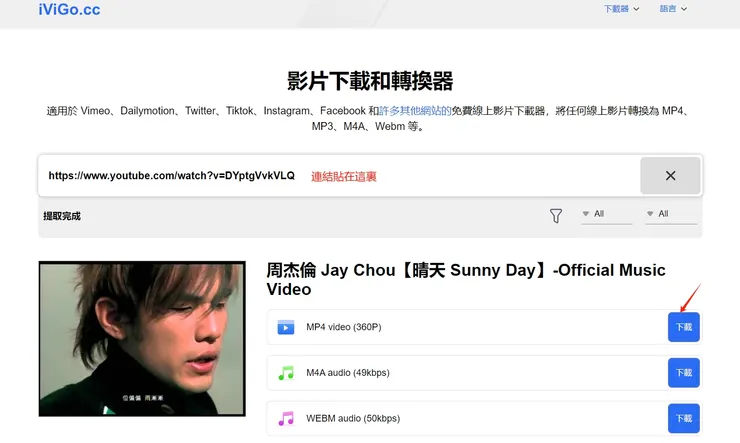Click the funnel filter icon
Image resolution: width=740 pixels, height=443 pixels.
pos(556,216)
